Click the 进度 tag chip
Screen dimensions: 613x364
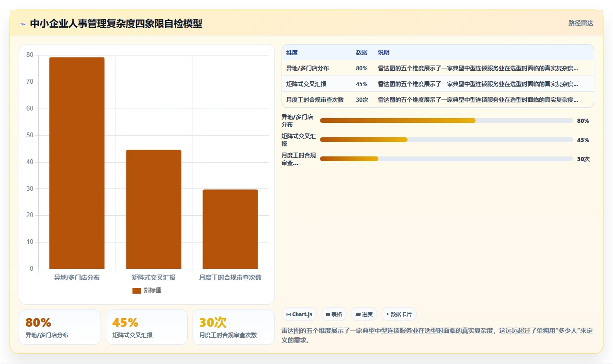tap(364, 314)
